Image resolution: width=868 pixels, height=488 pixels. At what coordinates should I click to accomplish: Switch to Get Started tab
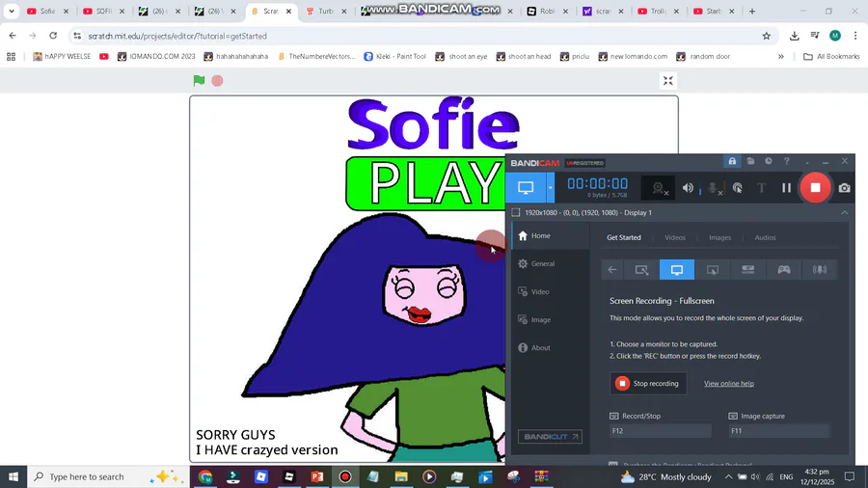pos(623,237)
